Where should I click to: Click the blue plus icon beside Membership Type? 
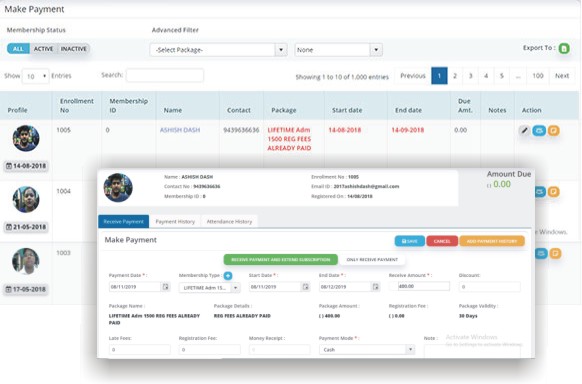click(x=228, y=276)
